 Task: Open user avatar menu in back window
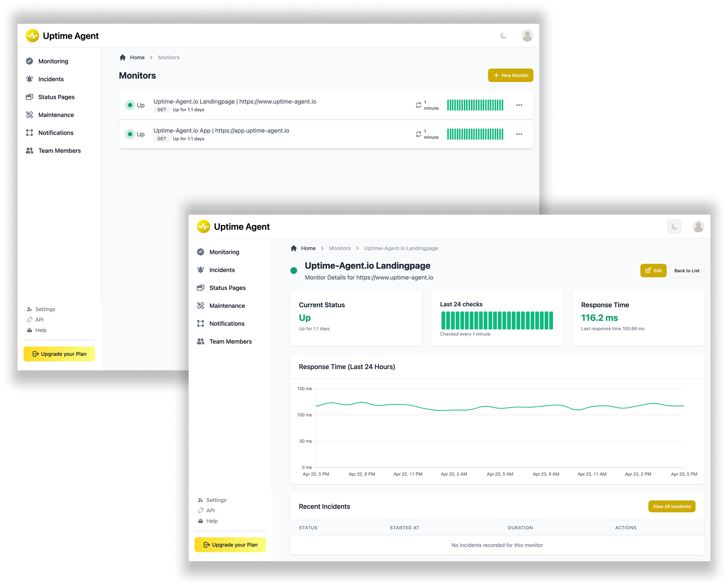[x=527, y=36]
